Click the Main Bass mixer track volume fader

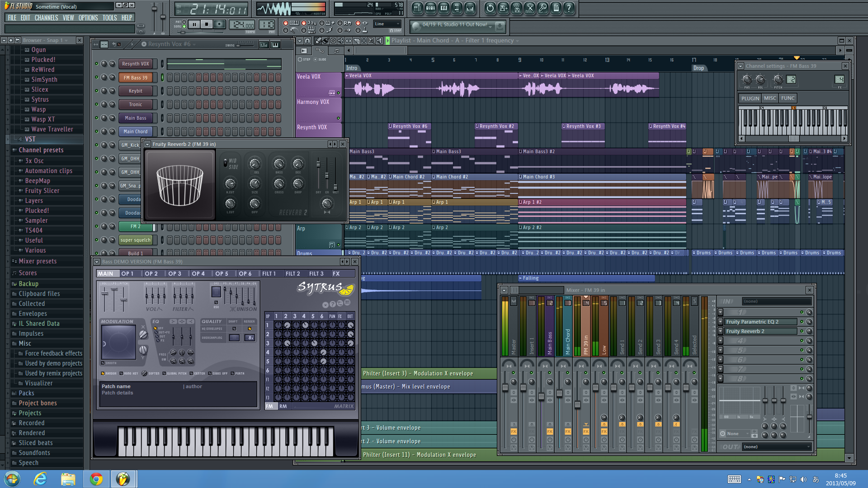pyautogui.click(x=542, y=397)
